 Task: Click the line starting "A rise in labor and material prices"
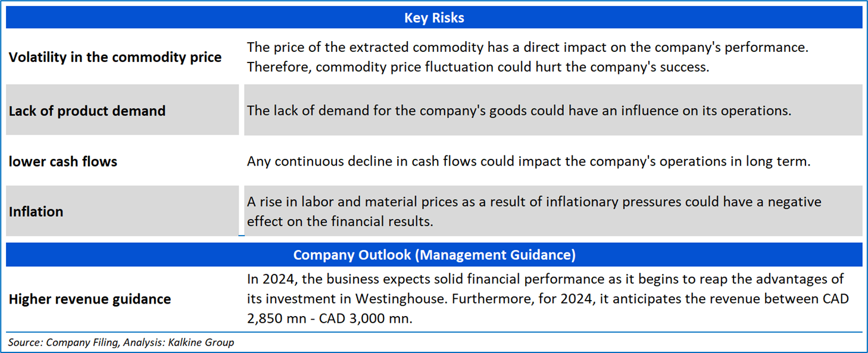[x=534, y=202]
